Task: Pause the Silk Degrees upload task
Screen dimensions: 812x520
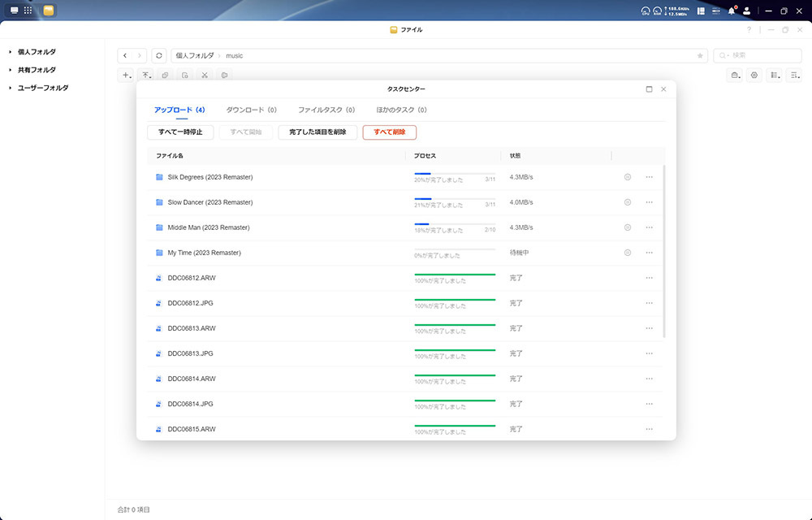Action: click(x=627, y=177)
